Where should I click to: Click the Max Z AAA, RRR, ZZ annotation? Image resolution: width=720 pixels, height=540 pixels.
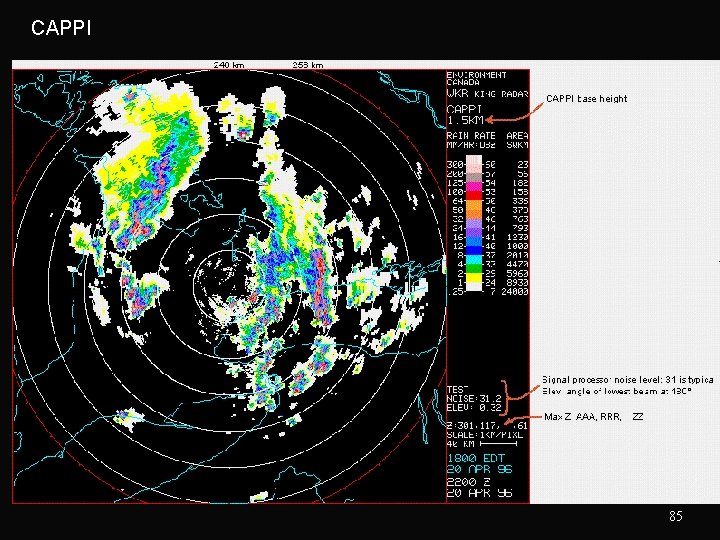point(594,417)
